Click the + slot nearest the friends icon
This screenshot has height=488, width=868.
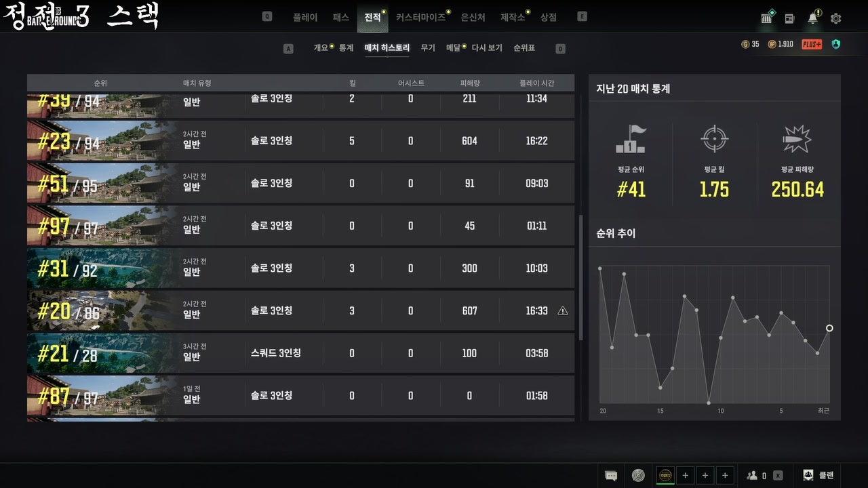(725, 476)
